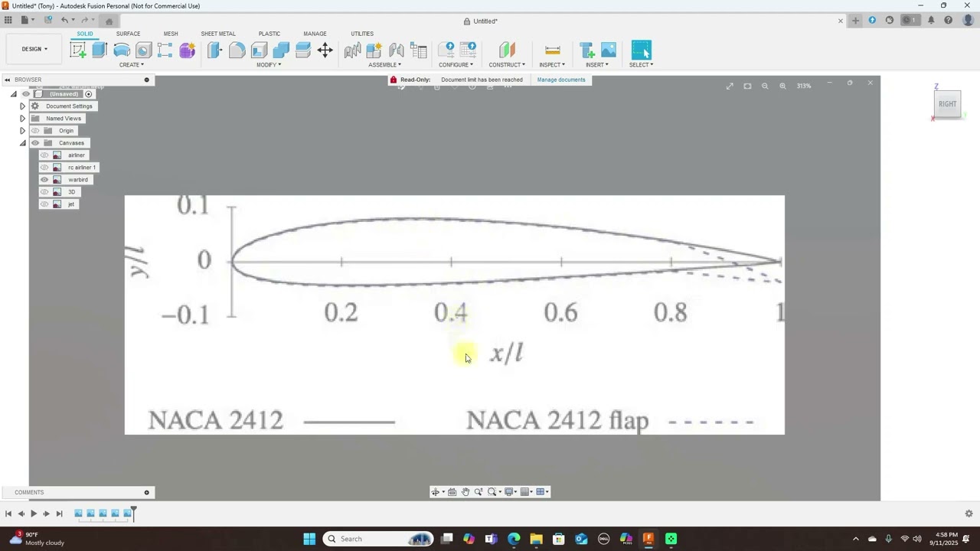Click the Configure Model icon

(x=446, y=51)
